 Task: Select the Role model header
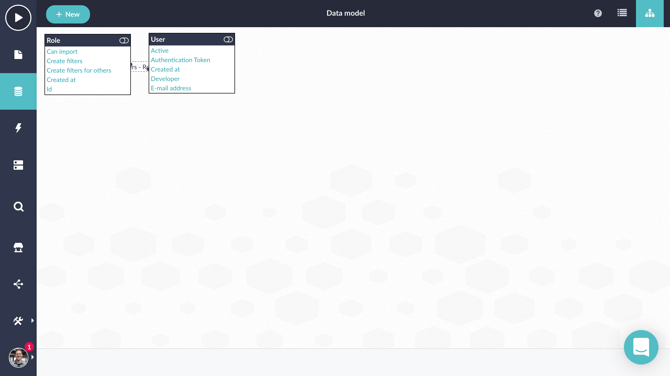click(88, 40)
